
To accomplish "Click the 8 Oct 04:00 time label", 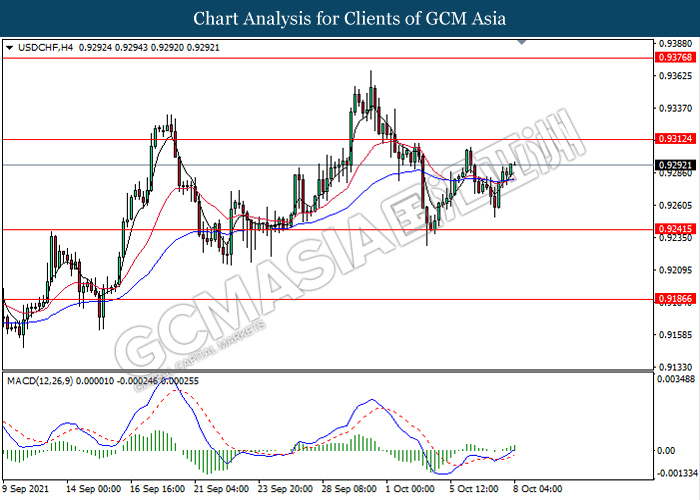I will (538, 489).
